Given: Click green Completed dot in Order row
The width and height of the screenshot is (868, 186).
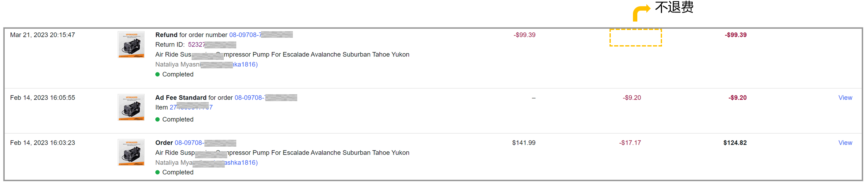Looking at the screenshot, I should click(x=157, y=172).
